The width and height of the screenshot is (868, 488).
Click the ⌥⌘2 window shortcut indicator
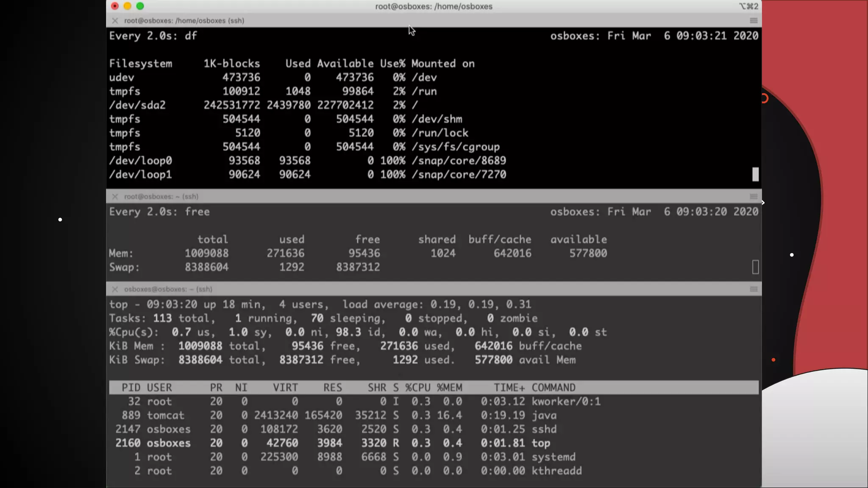point(748,6)
